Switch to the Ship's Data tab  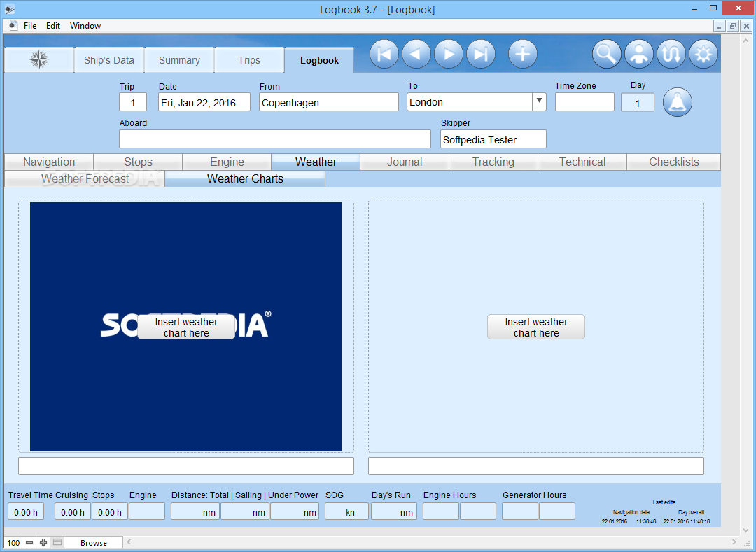[109, 60]
